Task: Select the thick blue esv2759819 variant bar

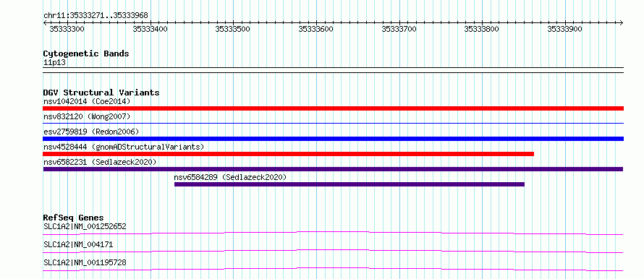Action: tap(333, 139)
